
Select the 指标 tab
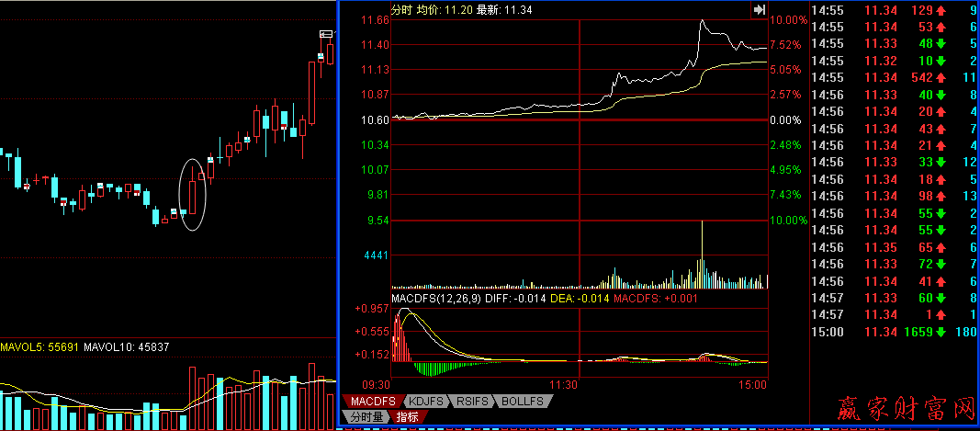(408, 417)
